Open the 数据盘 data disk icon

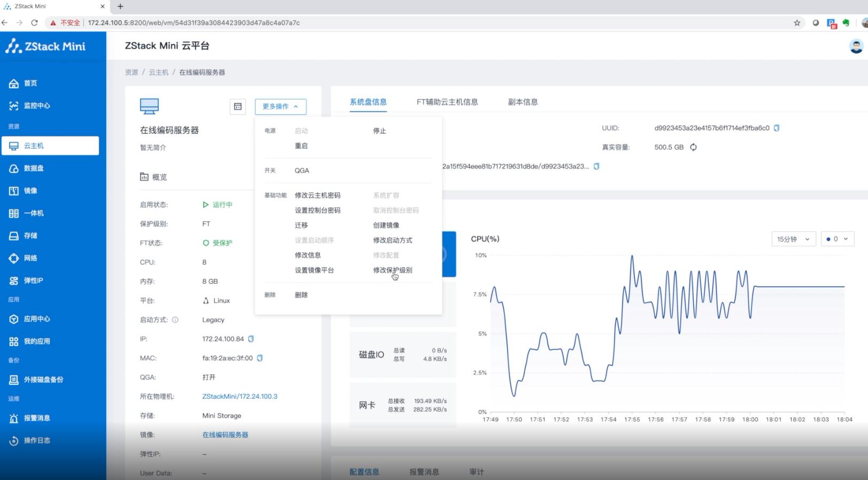[14, 168]
